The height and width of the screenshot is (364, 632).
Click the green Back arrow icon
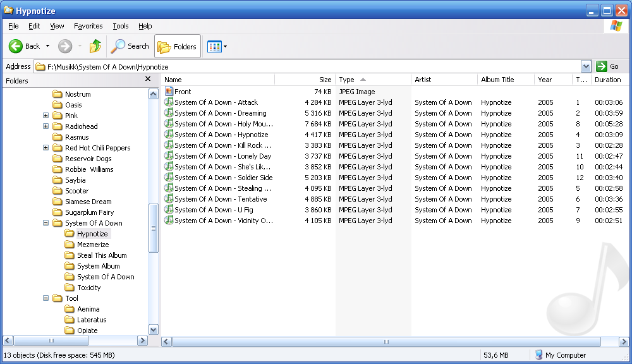click(x=16, y=46)
